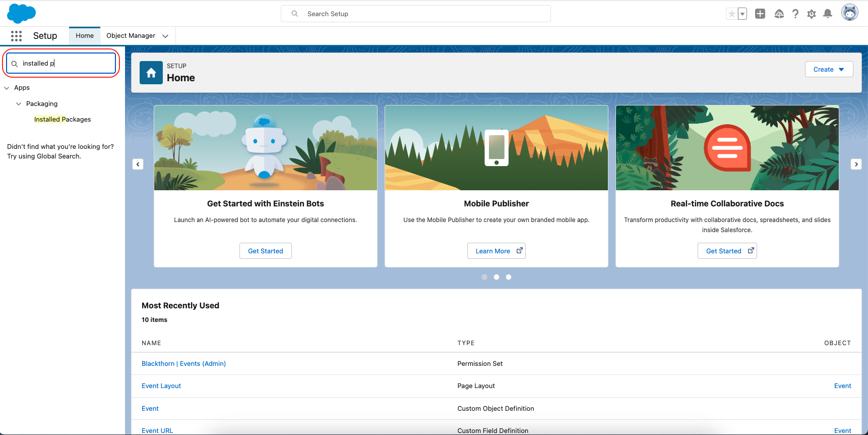
Task: Select the third carousel page dot
Action: (509, 277)
